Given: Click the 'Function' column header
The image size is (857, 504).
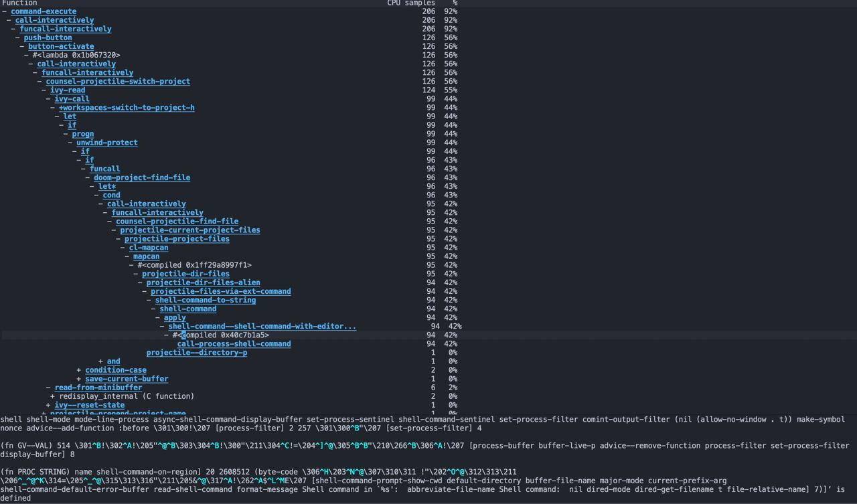Looking at the screenshot, I should point(19,3).
